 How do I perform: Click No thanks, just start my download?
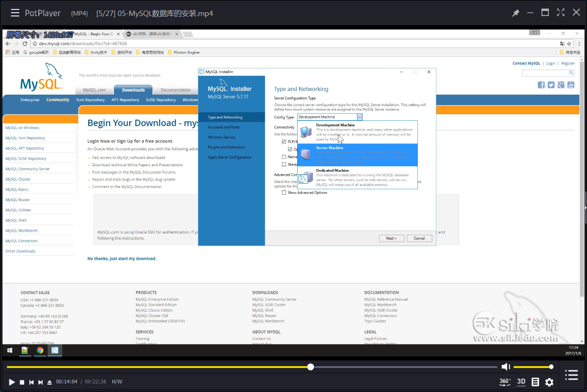[x=122, y=259]
